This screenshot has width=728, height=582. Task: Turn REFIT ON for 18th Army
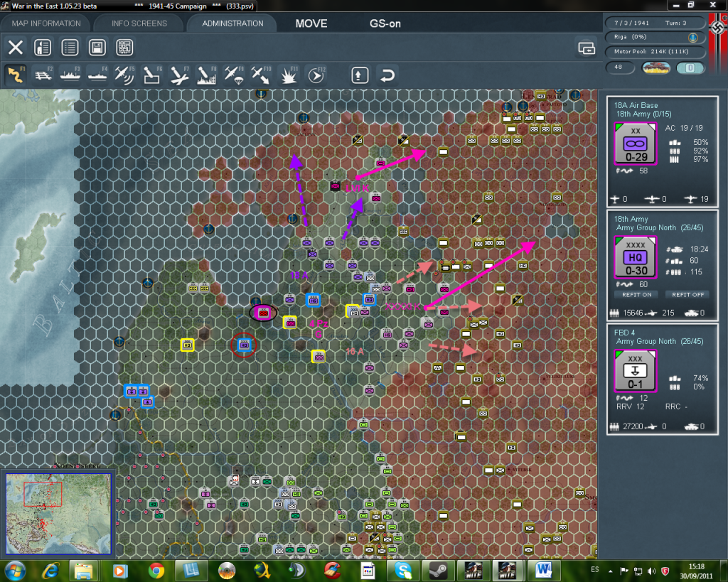[636, 295]
